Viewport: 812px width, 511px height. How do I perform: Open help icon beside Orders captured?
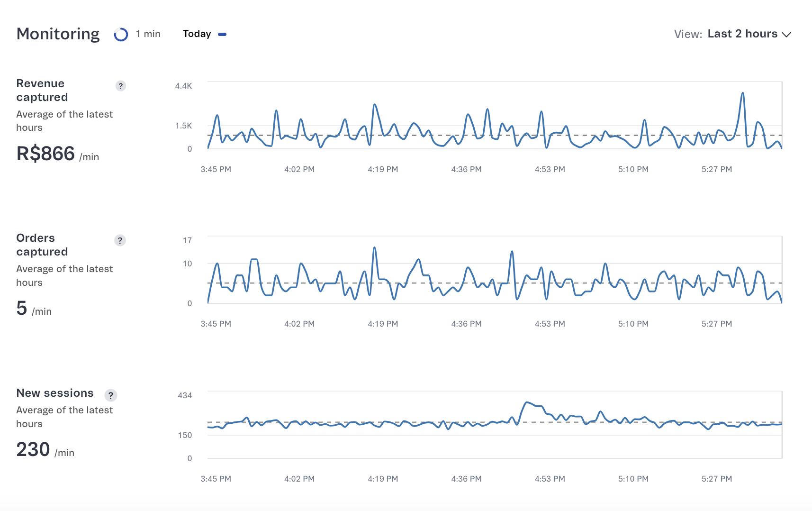pyautogui.click(x=120, y=240)
